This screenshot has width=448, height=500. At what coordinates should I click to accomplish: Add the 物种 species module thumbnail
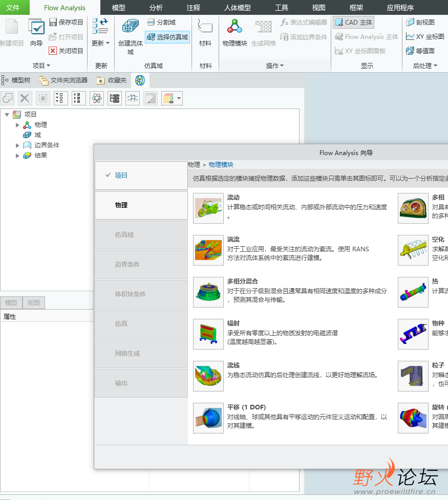point(413,334)
